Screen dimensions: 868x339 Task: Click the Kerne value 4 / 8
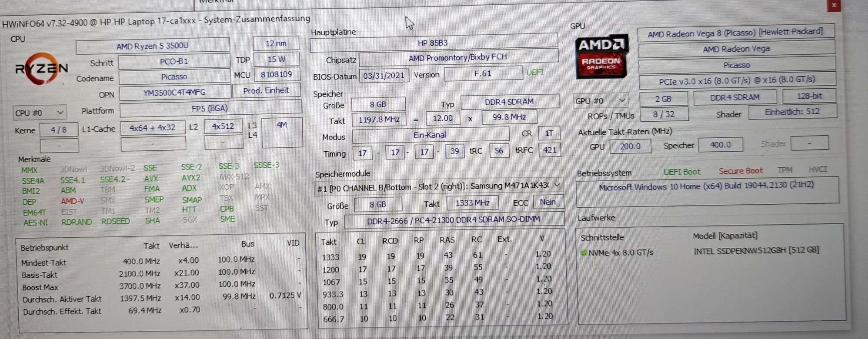(59, 130)
